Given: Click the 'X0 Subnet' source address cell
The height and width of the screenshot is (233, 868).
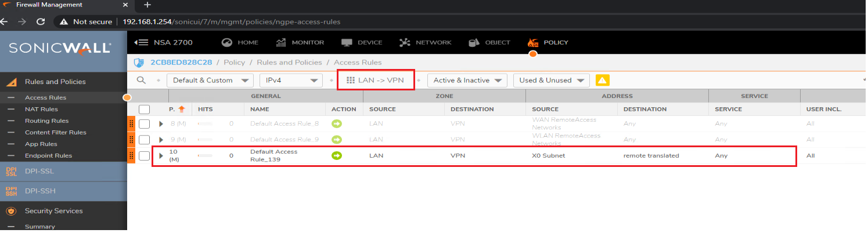Looking at the screenshot, I should [548, 155].
